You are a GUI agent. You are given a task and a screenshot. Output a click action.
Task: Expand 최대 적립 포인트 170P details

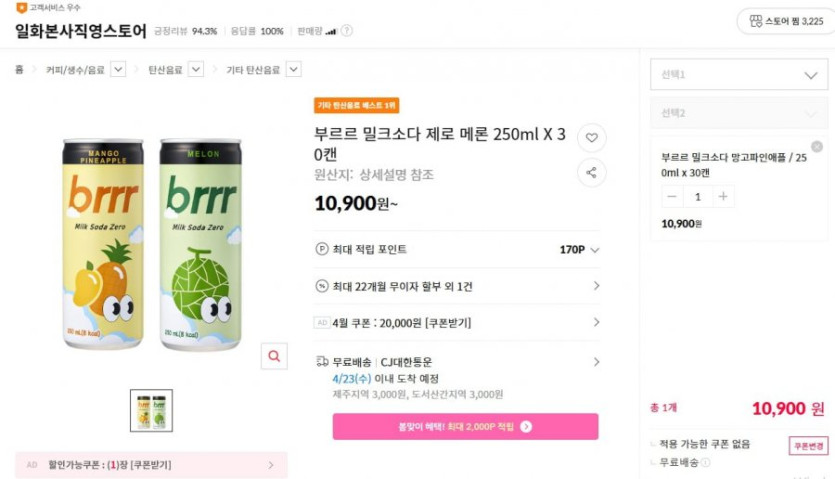[x=594, y=250]
